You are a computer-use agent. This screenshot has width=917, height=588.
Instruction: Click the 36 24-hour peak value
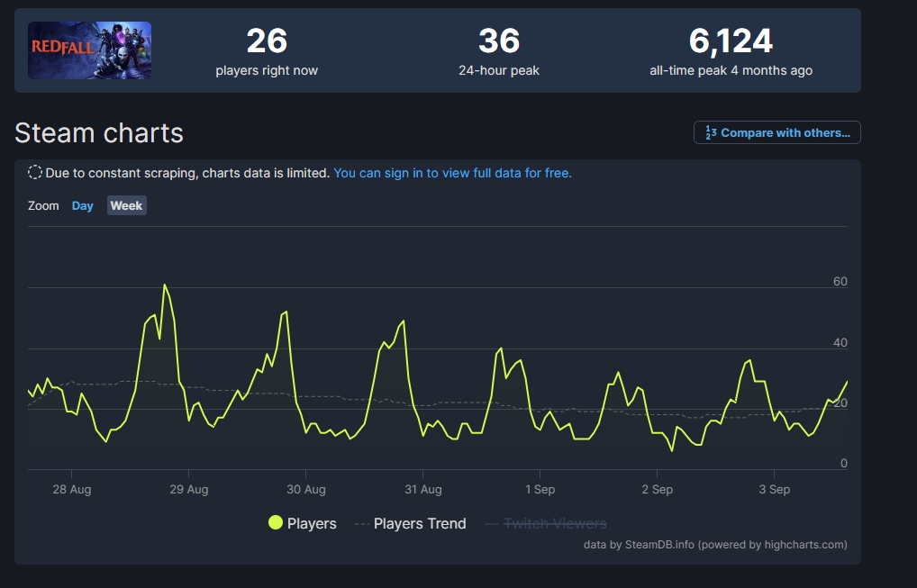pos(499,41)
